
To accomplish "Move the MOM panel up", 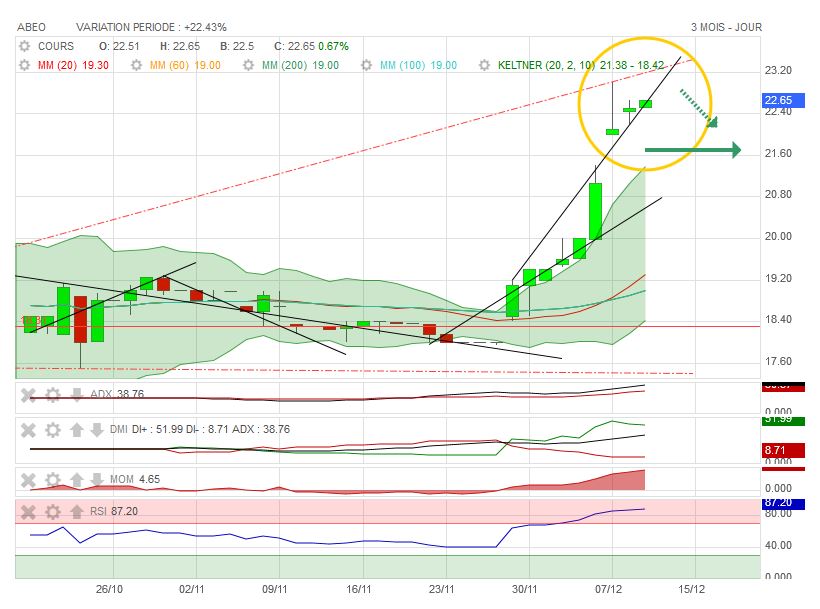I will pos(77,479).
